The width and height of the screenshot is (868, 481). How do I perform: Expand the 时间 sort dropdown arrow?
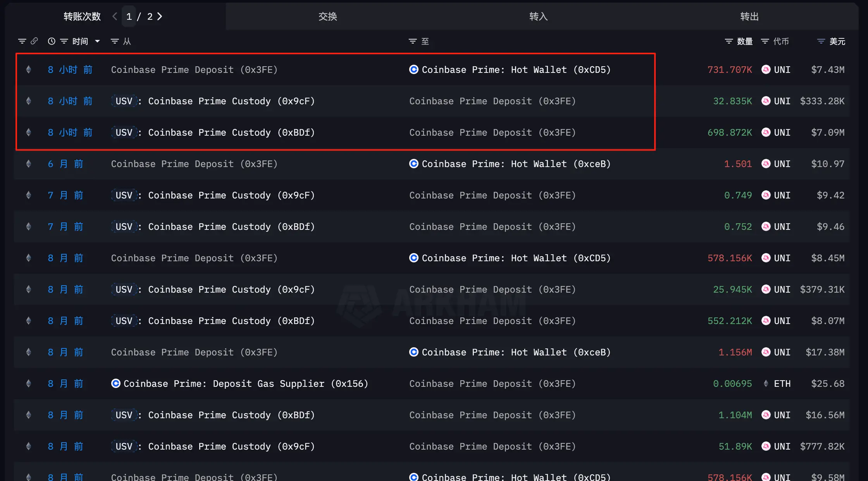pos(97,41)
